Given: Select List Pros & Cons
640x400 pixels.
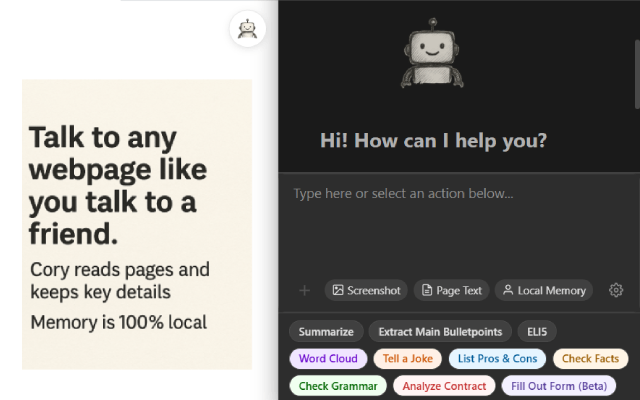Looking at the screenshot, I should (497, 358).
